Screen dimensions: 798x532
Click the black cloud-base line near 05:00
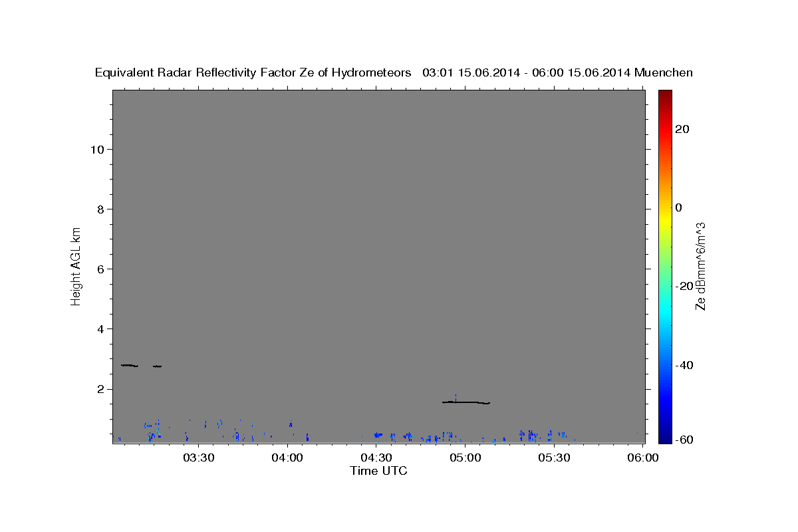(x=465, y=402)
